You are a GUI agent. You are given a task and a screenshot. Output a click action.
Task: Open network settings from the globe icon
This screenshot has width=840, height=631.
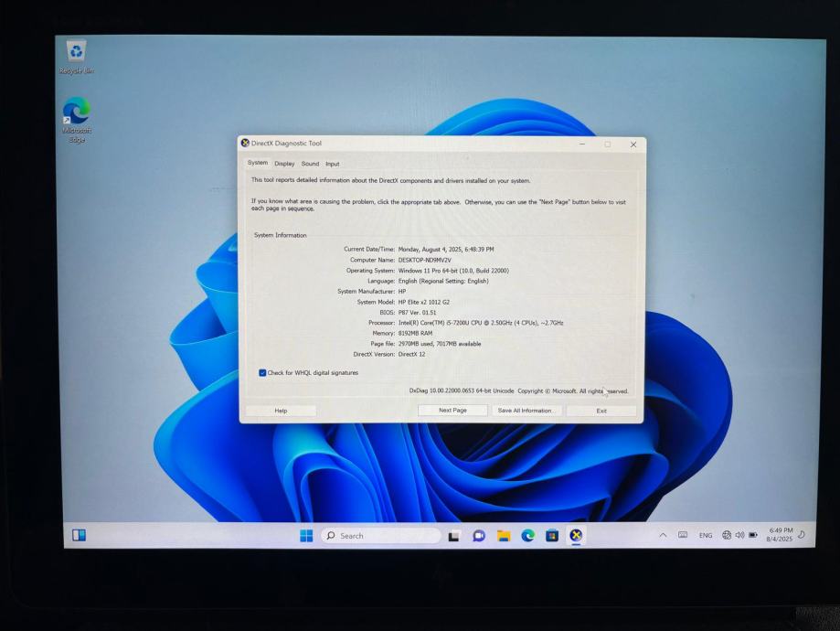pos(727,535)
